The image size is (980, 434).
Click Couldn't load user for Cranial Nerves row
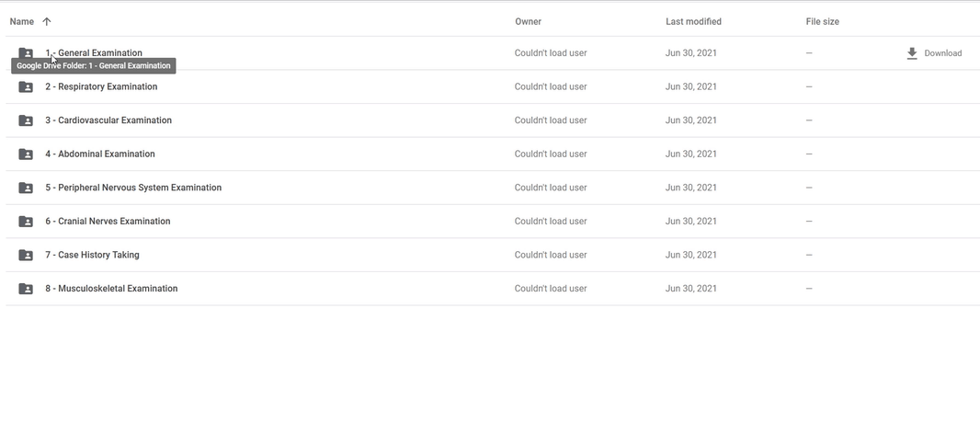551,222
